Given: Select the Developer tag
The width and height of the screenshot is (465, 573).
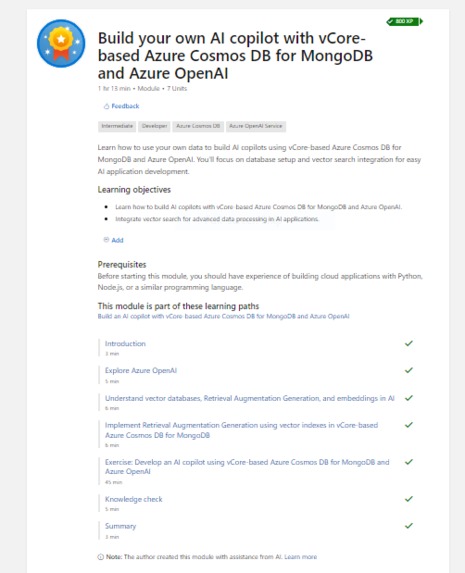Looking at the screenshot, I should [154, 126].
